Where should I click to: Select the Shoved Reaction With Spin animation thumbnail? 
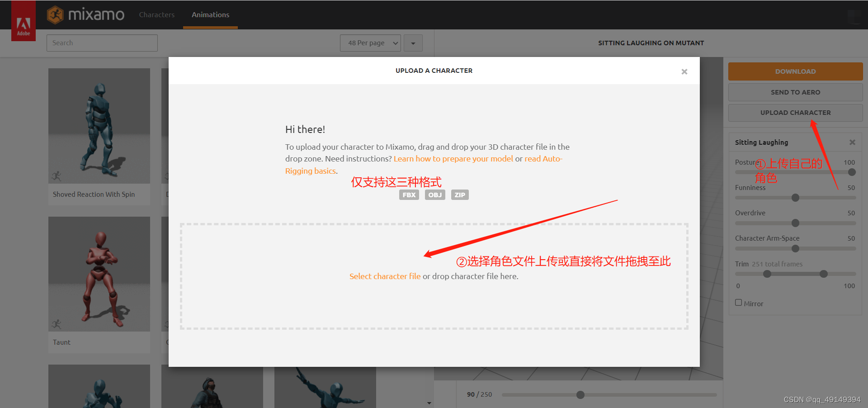click(99, 126)
